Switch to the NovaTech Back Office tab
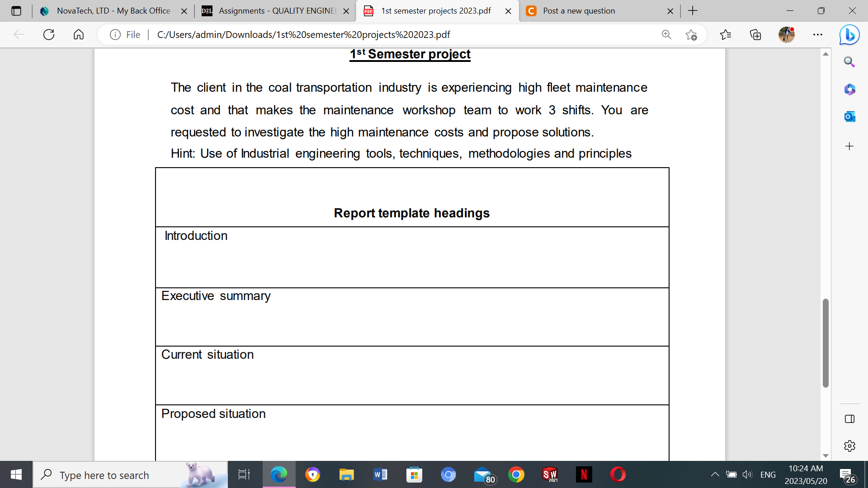Image resolution: width=868 pixels, height=488 pixels. [108, 11]
